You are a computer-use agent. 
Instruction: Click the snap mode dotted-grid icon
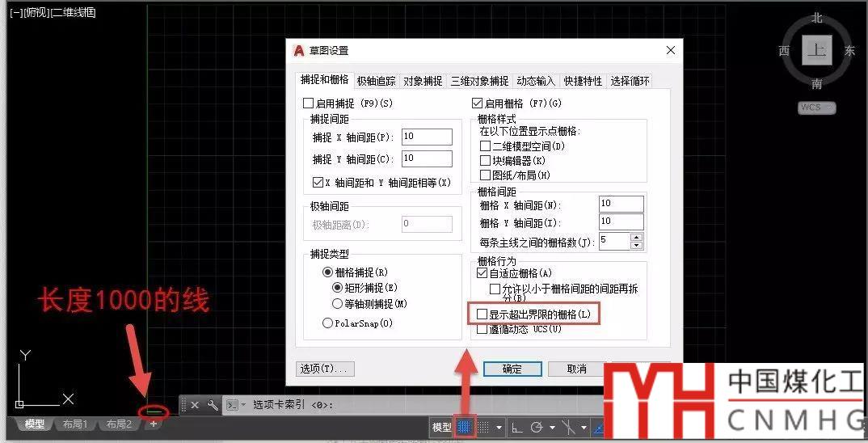point(483,427)
